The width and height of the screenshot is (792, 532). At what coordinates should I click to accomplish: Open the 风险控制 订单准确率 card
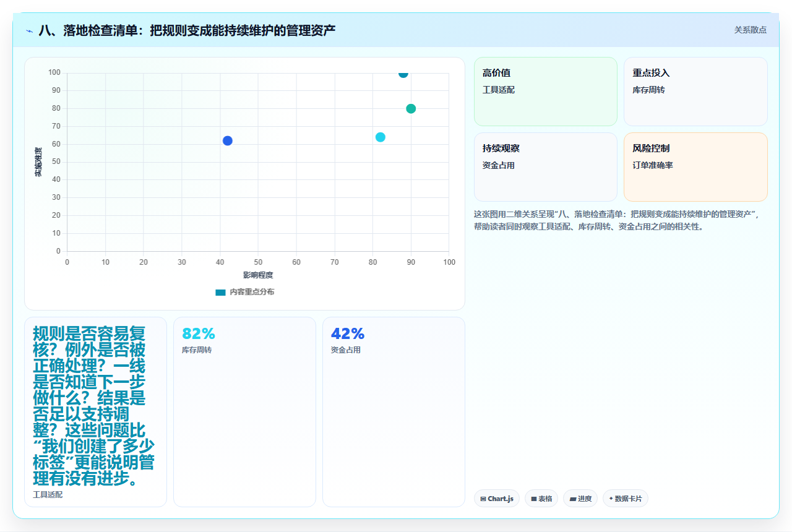tap(695, 167)
